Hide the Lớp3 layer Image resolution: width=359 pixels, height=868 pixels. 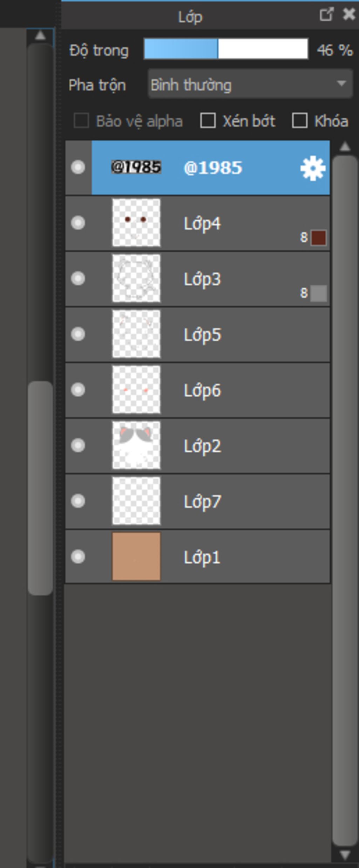(x=78, y=279)
